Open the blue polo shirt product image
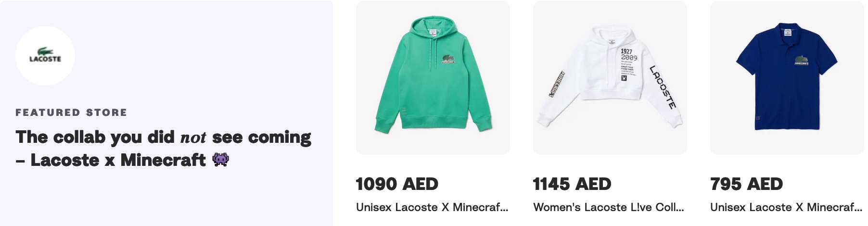Viewport: 868px width, 226px height. coord(787,78)
